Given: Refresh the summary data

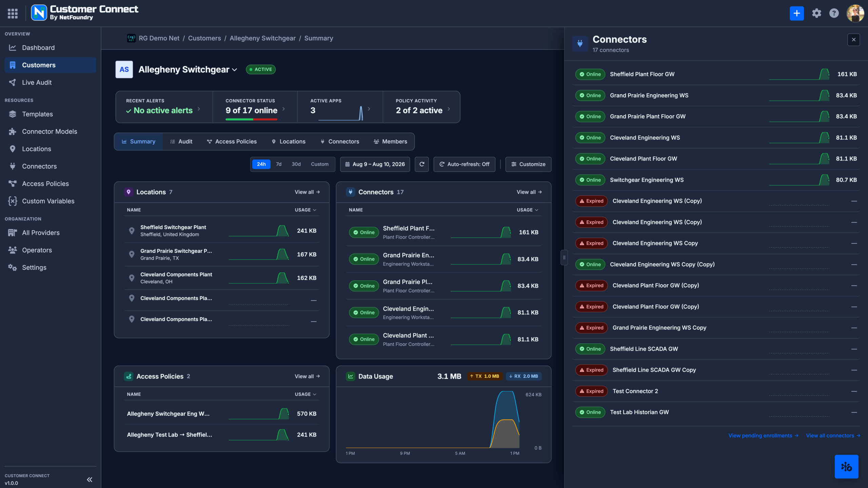Looking at the screenshot, I should click(422, 164).
